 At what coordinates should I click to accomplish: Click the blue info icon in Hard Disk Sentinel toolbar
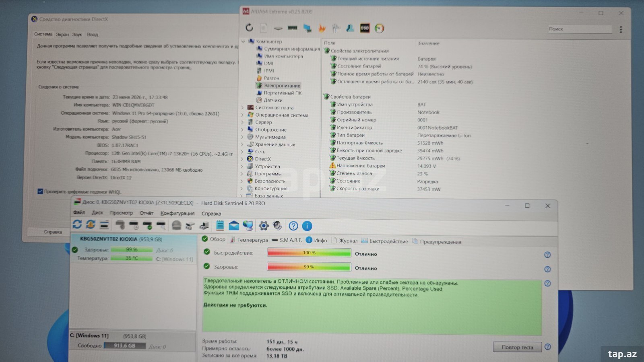tap(307, 226)
